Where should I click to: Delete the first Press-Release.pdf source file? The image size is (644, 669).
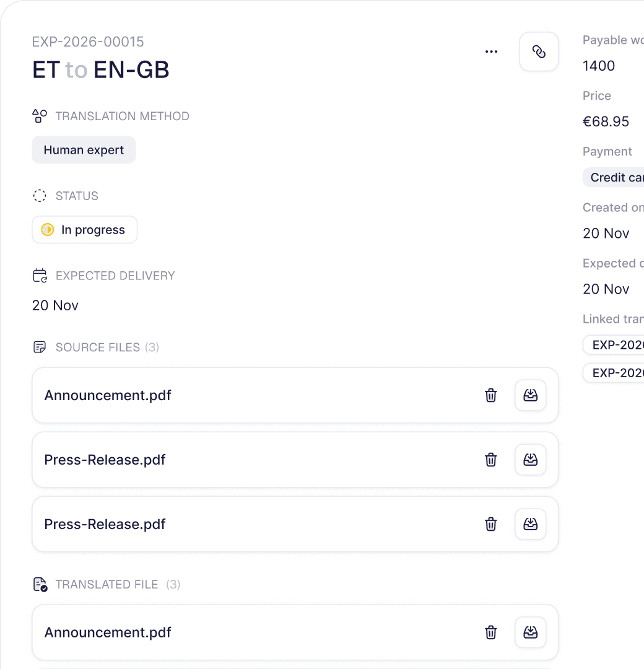(491, 460)
